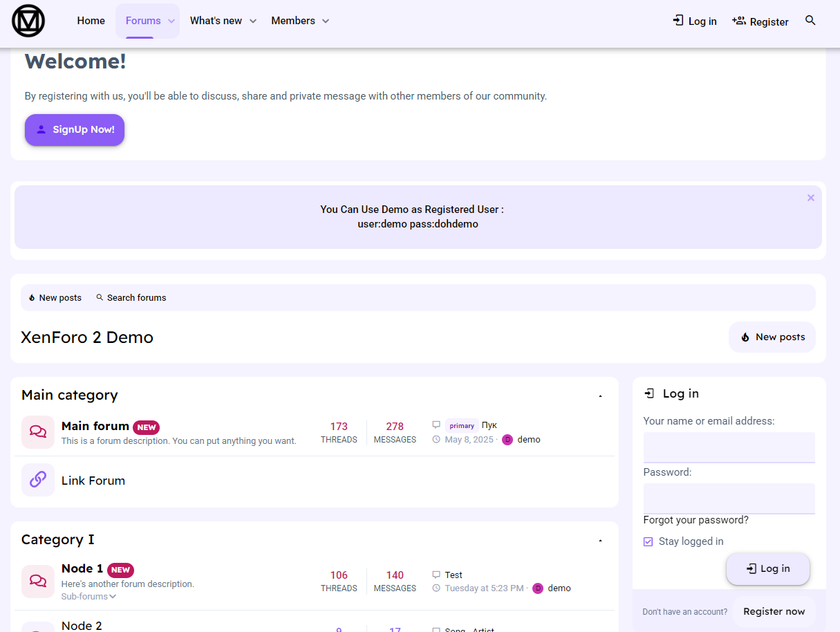Go to the Home tab
Image resolution: width=840 pixels, height=632 pixels.
tap(91, 21)
